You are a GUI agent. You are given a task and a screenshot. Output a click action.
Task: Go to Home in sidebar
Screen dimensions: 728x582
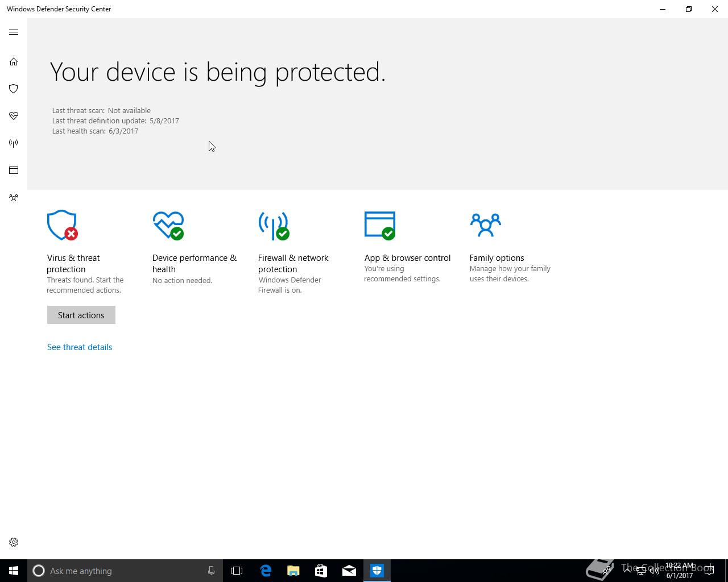[x=14, y=61]
